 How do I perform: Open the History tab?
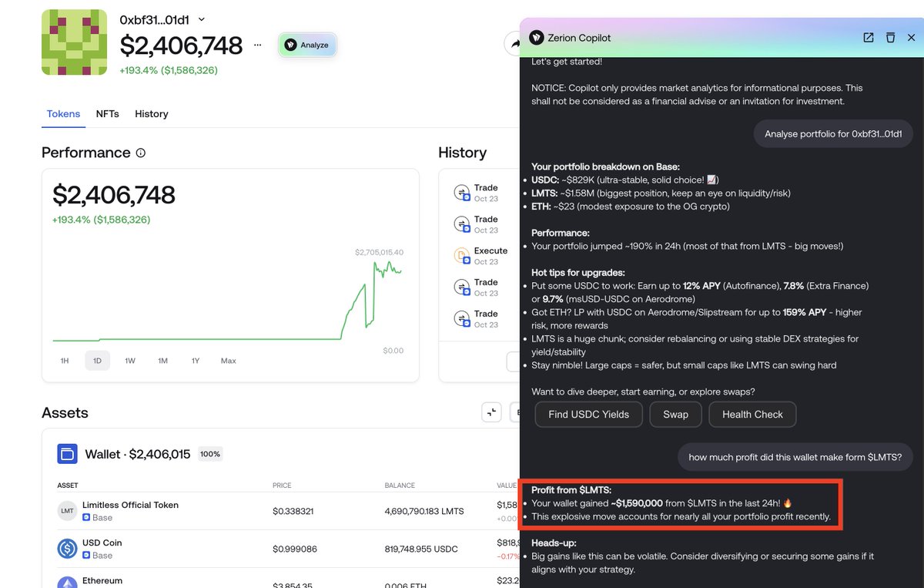(x=151, y=114)
